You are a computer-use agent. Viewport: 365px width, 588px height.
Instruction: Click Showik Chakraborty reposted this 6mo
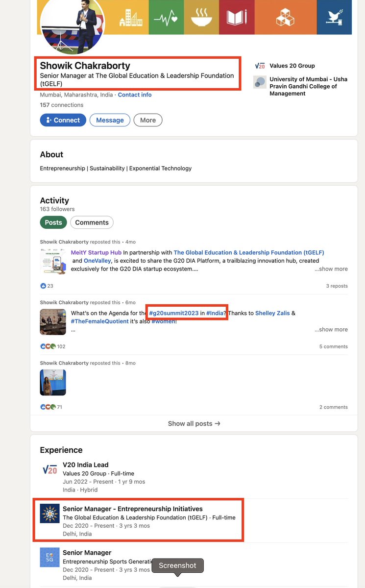tap(88, 302)
